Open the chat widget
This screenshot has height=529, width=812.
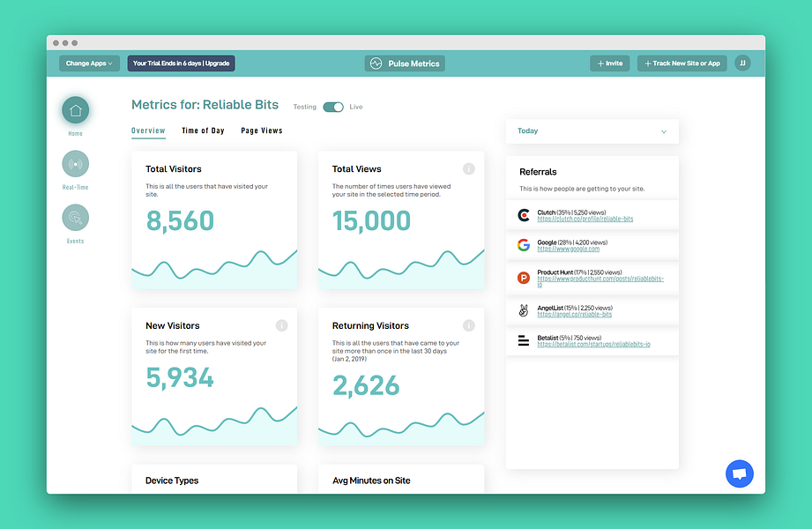click(739, 473)
